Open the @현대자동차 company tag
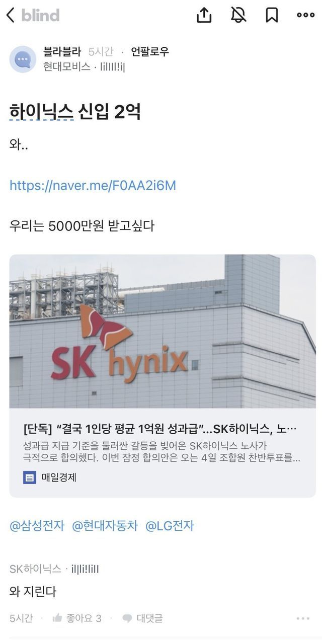322x644 pixels. pos(105,526)
